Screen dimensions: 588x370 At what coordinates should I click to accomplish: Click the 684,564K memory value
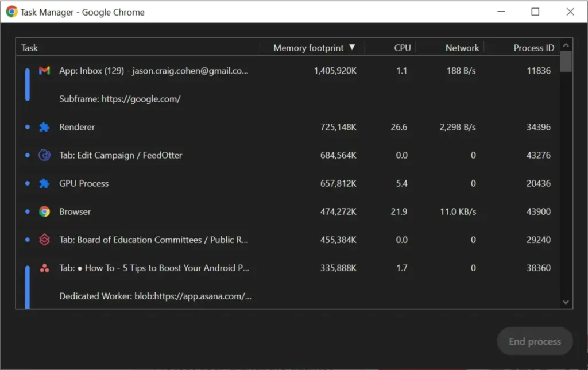click(338, 155)
